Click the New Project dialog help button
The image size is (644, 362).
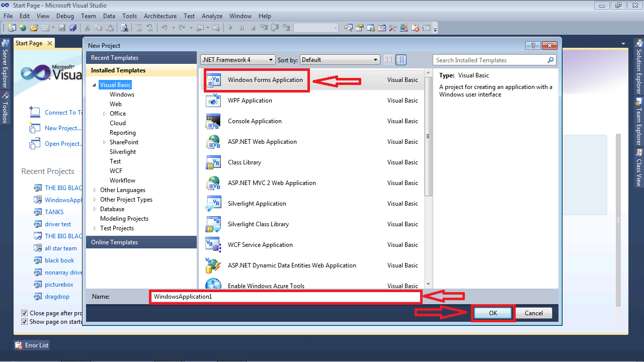pyautogui.click(x=533, y=45)
